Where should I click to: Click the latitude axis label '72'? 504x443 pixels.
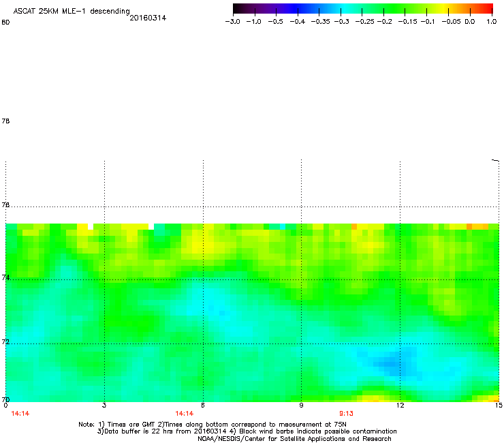(x=5, y=341)
